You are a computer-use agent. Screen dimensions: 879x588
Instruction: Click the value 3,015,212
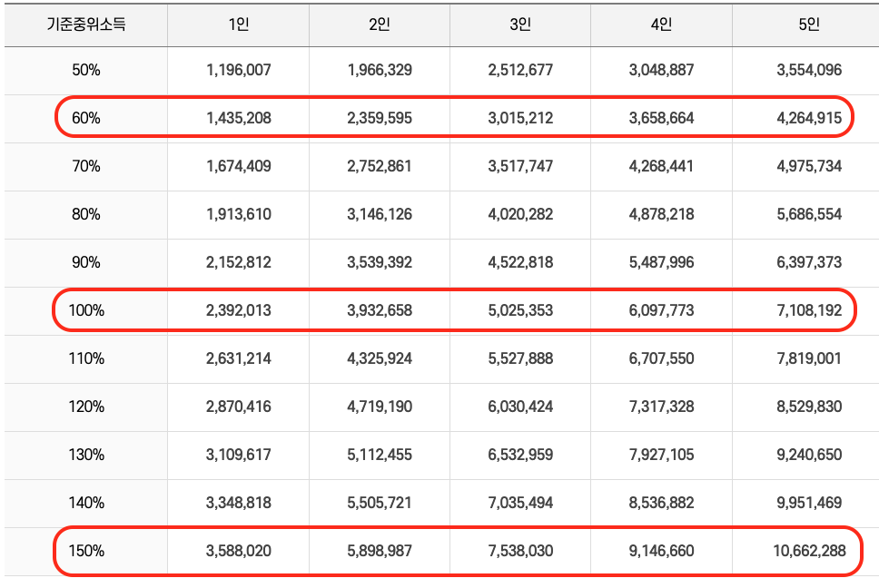click(520, 118)
